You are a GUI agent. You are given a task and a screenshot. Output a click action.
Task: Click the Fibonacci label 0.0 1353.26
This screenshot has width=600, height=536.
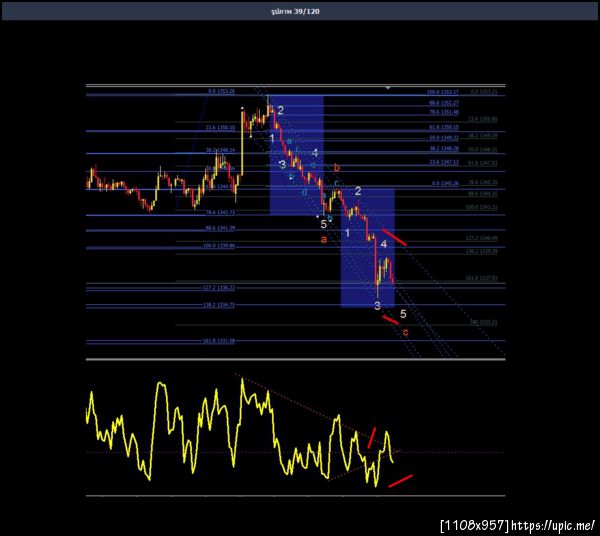point(222,91)
